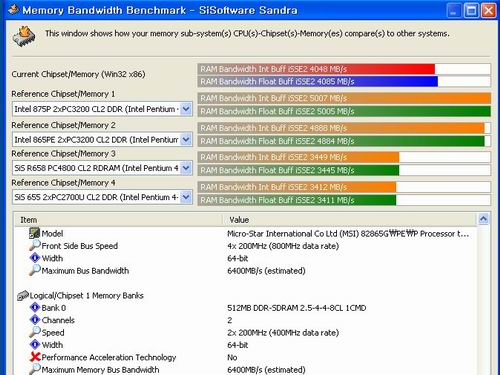This screenshot has width=500, height=375.
Task: Click magnifier icon beside Maximum Memory Bus Bandwidth
Action: pyautogui.click(x=35, y=369)
